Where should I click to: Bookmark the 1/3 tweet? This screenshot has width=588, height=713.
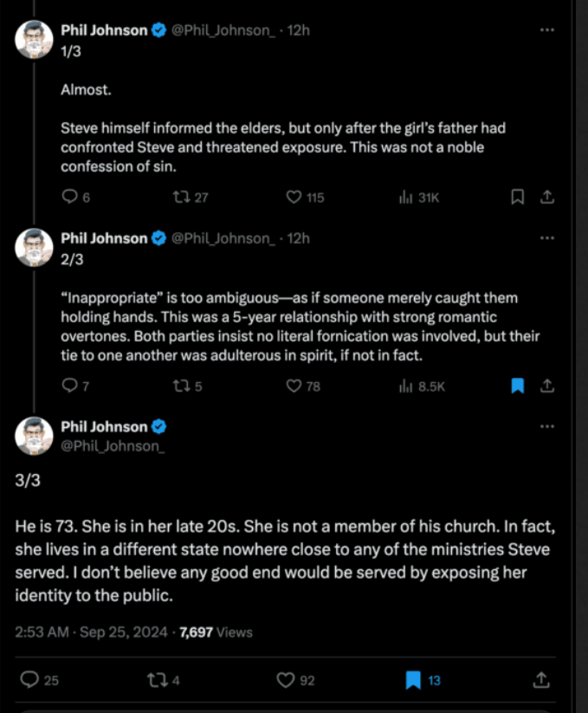(517, 198)
